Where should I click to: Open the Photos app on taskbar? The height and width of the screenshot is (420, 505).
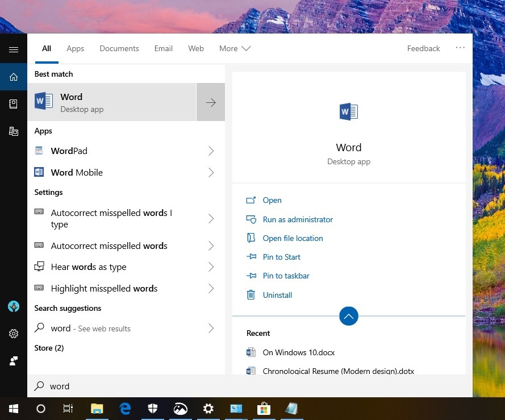click(x=181, y=409)
